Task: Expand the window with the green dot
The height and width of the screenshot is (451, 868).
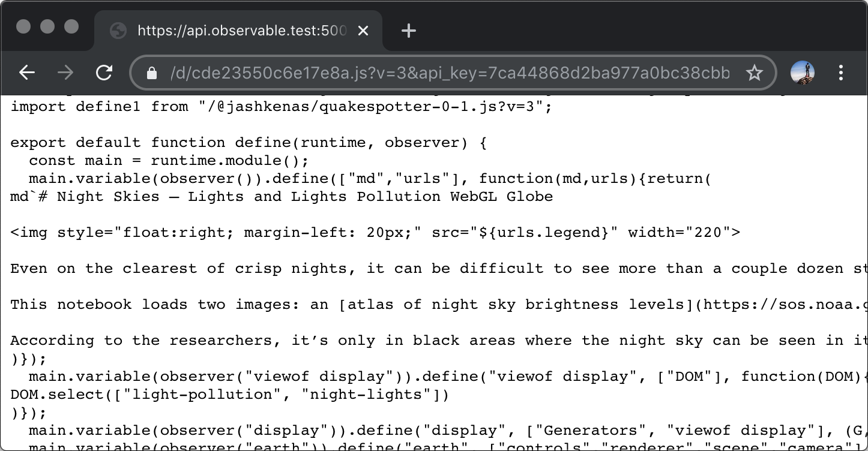Action: click(72, 26)
